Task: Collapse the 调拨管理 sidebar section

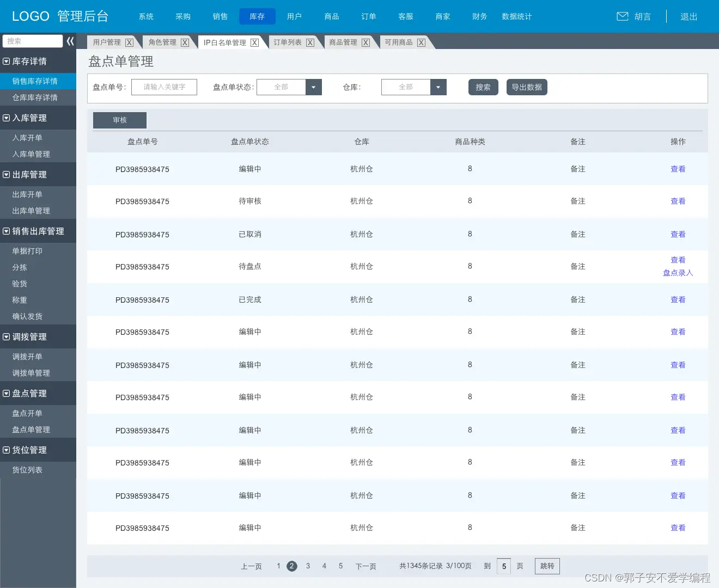Action: 7,337
